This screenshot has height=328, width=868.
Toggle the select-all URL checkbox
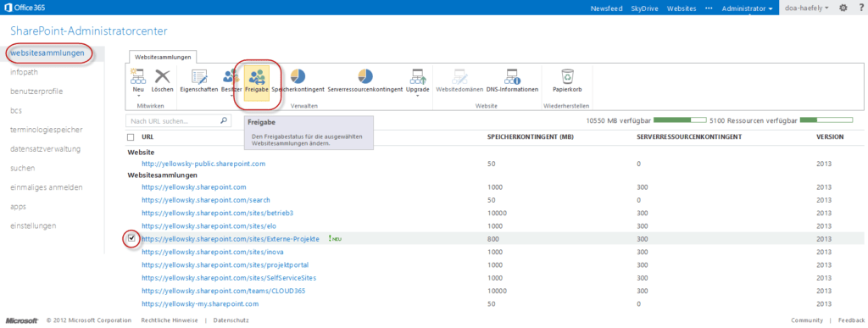tap(131, 136)
